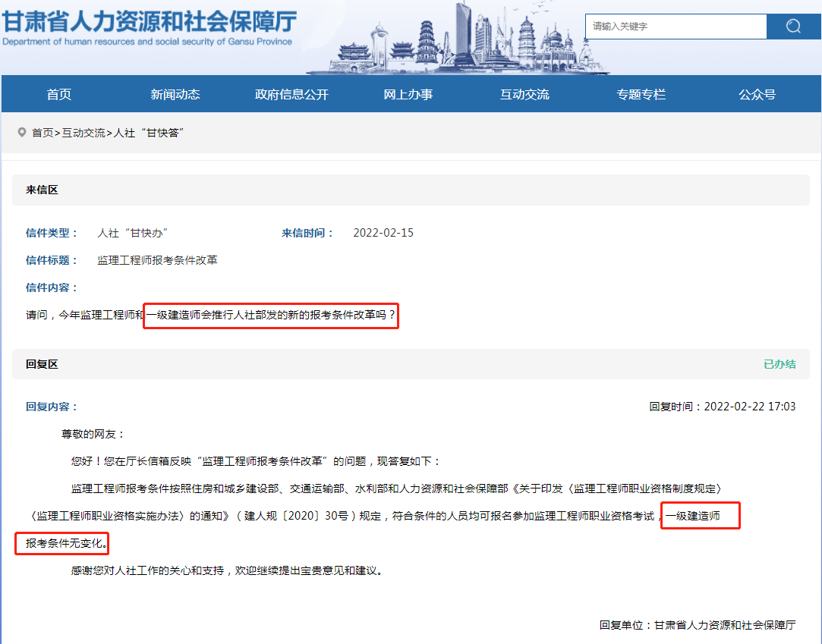Viewport: 822px width, 644px height.
Task: Click the city skyline banner illustration
Action: (x=457, y=38)
